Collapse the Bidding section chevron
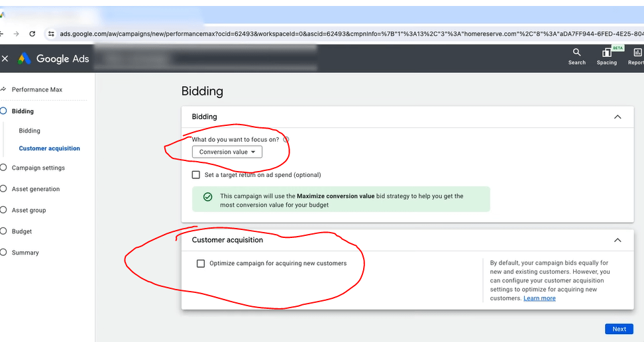The width and height of the screenshot is (644, 342). (x=617, y=117)
